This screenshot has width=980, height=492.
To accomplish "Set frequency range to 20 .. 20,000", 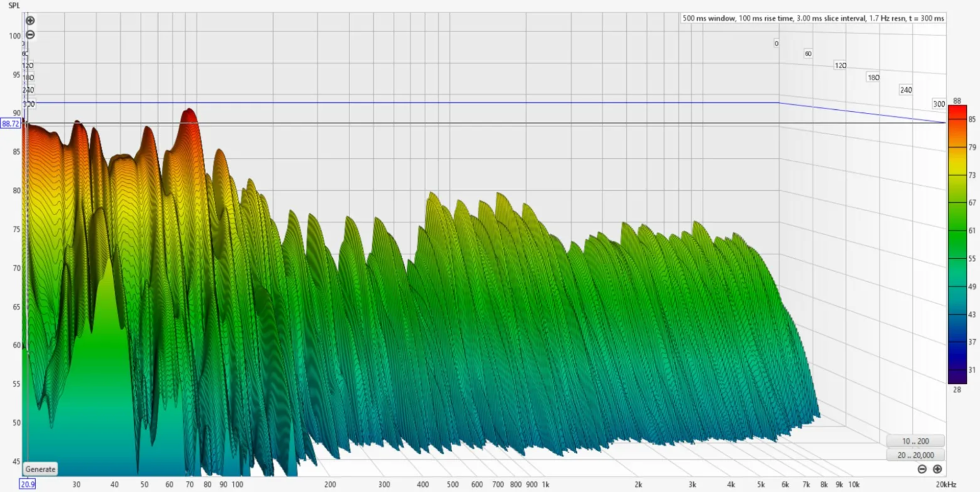I will (915, 455).
